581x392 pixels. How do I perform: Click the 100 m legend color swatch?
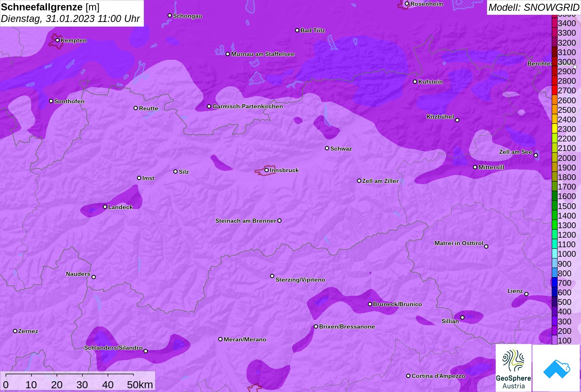pos(554,340)
